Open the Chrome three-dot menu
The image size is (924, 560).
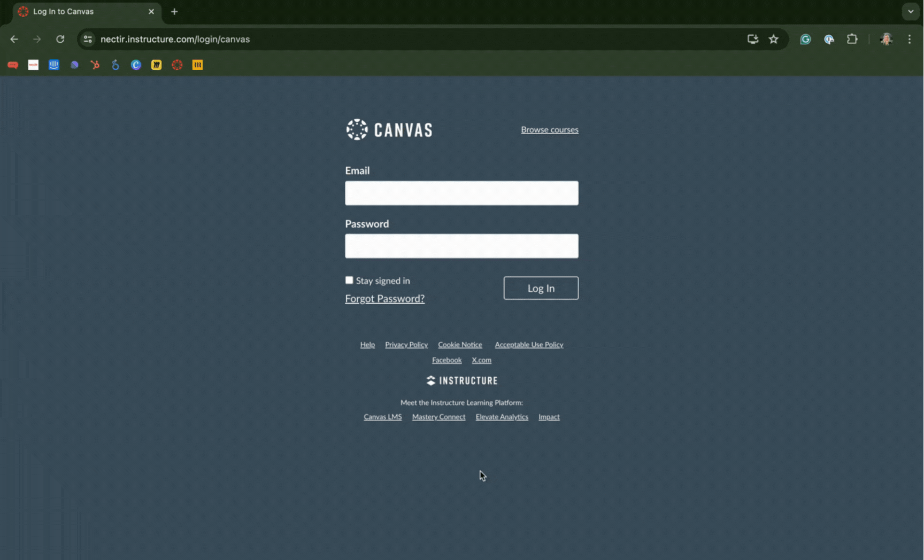point(910,39)
